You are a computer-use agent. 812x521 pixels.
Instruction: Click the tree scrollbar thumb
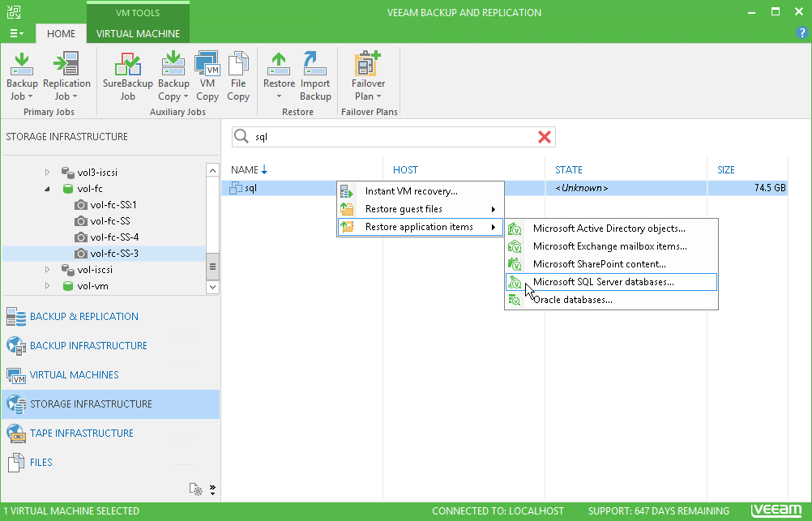[212, 267]
